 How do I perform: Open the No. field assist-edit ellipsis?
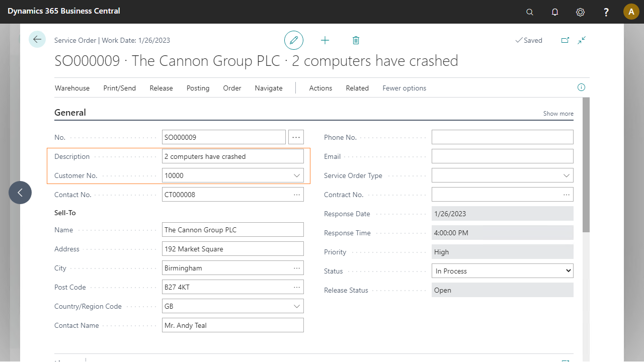pyautogui.click(x=296, y=137)
